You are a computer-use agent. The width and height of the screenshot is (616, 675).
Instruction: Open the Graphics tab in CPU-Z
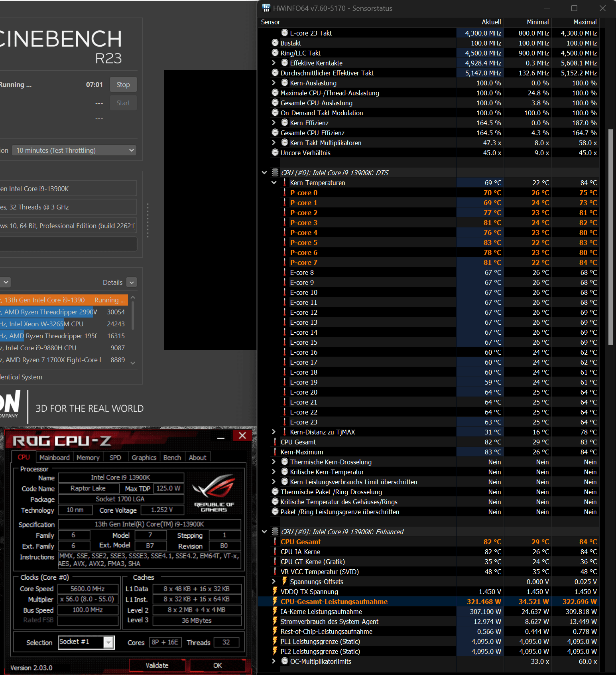144,458
